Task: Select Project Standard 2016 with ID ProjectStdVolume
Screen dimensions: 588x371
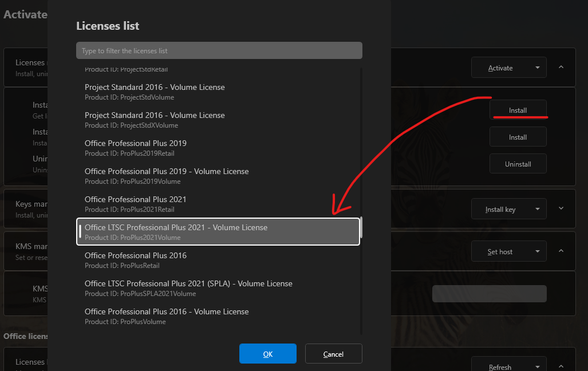Action: pos(218,92)
